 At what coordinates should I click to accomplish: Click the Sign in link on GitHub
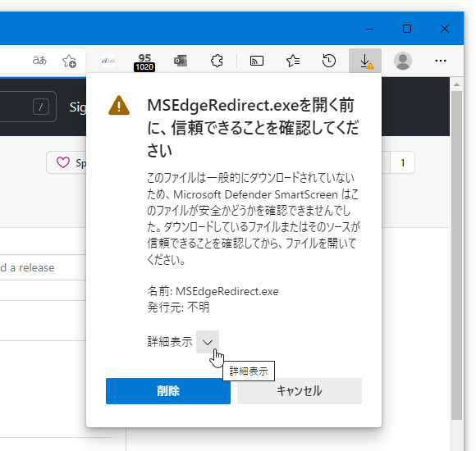click(x=78, y=107)
